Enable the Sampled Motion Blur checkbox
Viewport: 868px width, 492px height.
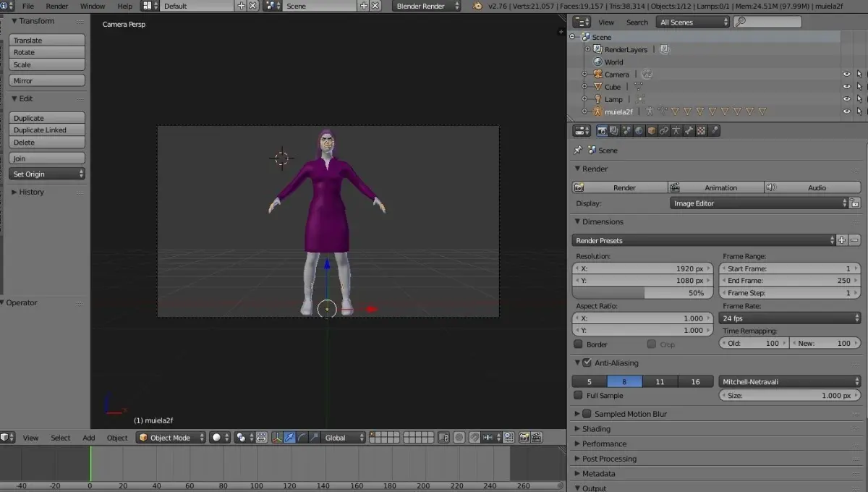coord(587,414)
